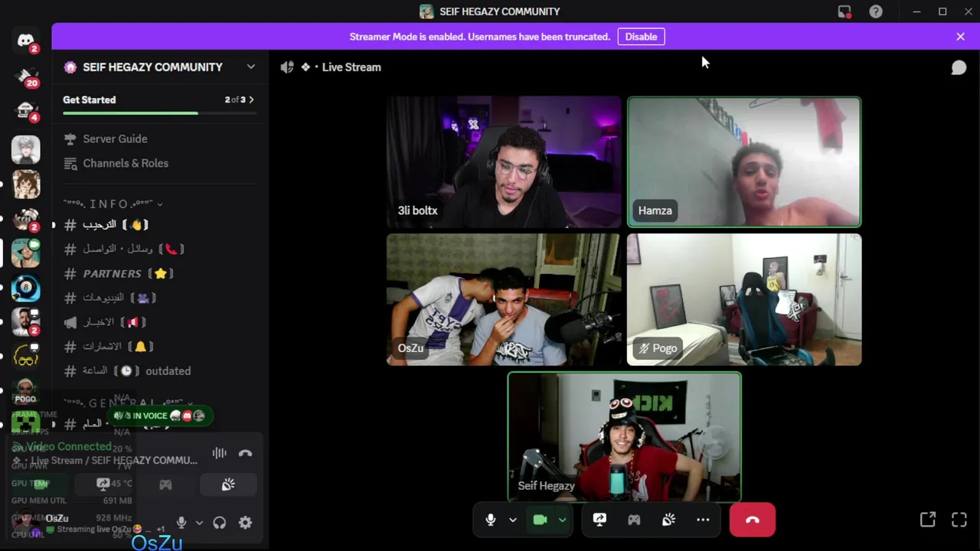Open PARTNERS channel

[159, 273]
